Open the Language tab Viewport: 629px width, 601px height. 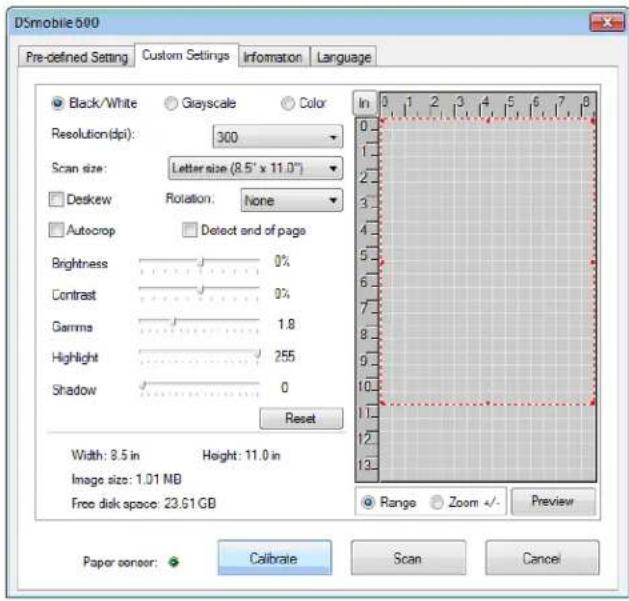point(344,57)
